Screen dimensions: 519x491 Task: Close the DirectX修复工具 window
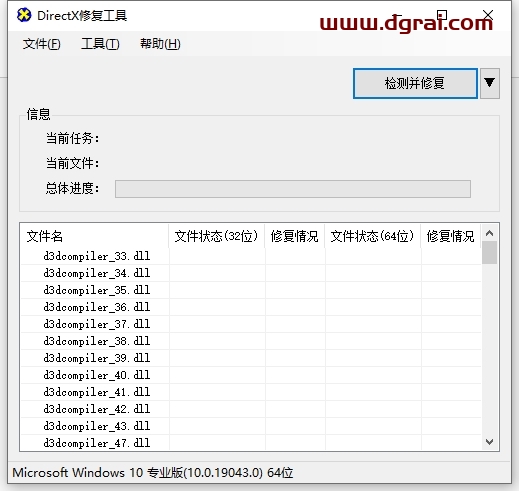tap(488, 15)
